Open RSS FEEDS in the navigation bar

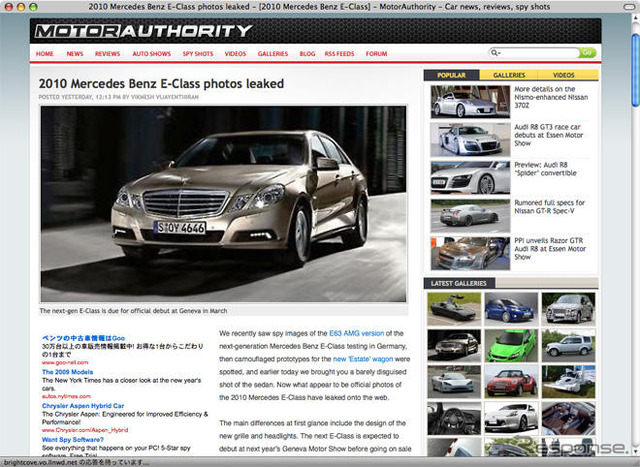[x=340, y=53]
